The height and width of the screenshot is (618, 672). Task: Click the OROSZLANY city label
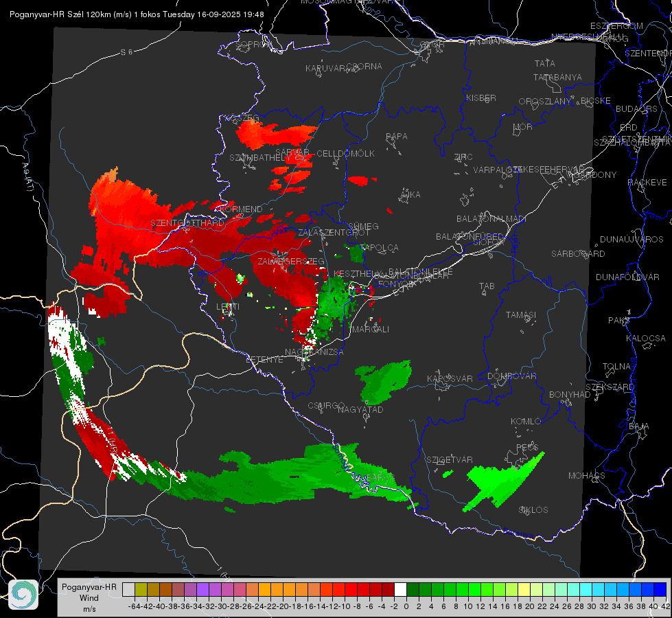(x=545, y=101)
